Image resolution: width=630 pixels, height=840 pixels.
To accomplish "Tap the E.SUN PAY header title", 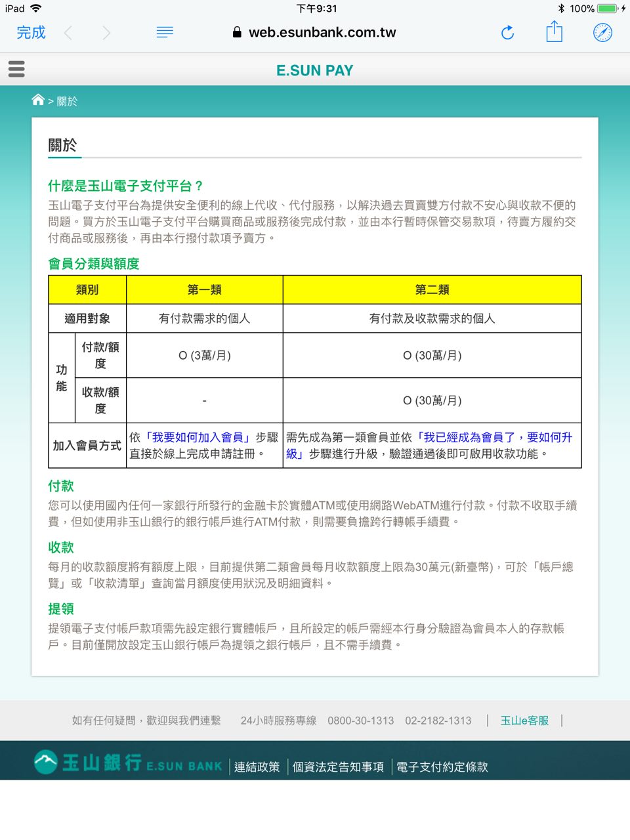I will coord(314,70).
